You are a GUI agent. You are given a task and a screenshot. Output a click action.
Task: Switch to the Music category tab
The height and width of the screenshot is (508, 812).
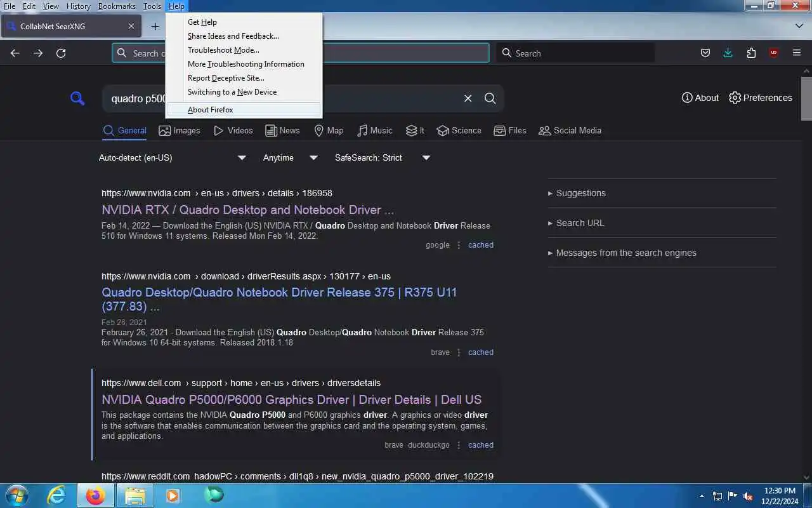[374, 130]
